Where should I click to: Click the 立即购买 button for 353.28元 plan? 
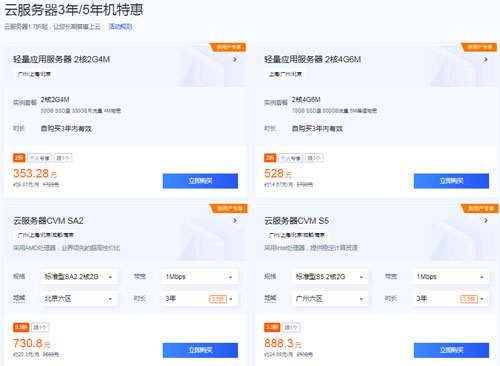pos(200,181)
